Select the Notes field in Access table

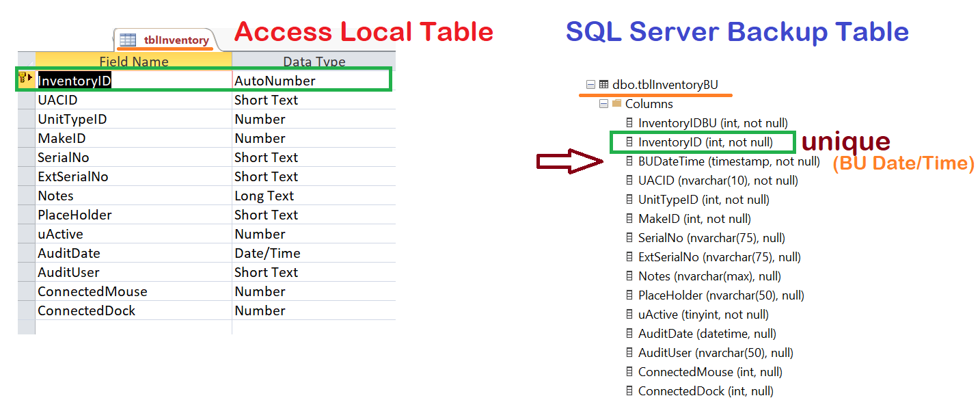tap(134, 196)
